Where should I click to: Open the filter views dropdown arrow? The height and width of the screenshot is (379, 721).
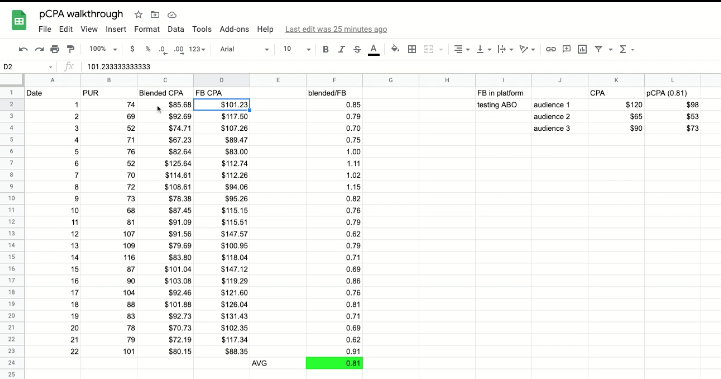tap(611, 49)
